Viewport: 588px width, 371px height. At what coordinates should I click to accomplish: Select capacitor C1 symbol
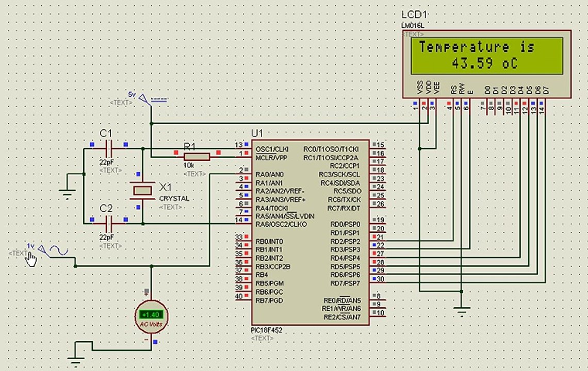click(108, 149)
